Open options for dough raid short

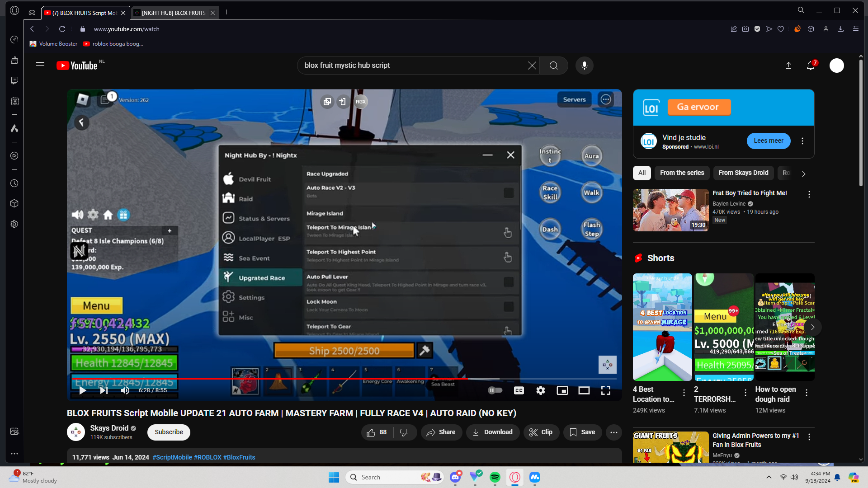click(807, 393)
